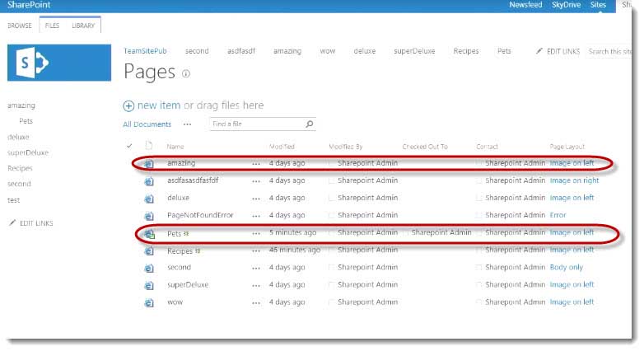Open Newsfeed in the top bar

[x=525, y=5]
